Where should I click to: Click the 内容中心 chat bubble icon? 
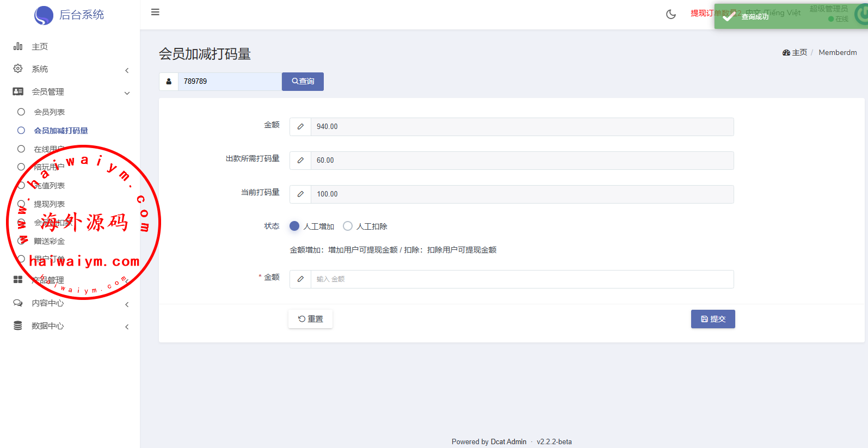[18, 303]
